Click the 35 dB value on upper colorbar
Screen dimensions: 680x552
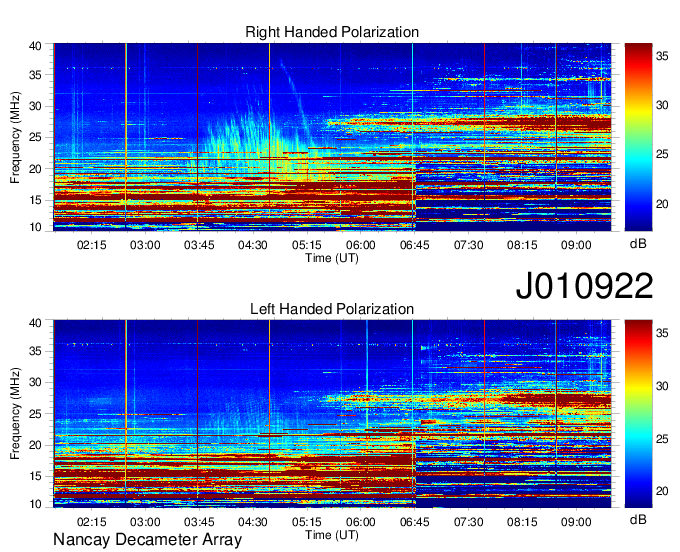click(662, 56)
